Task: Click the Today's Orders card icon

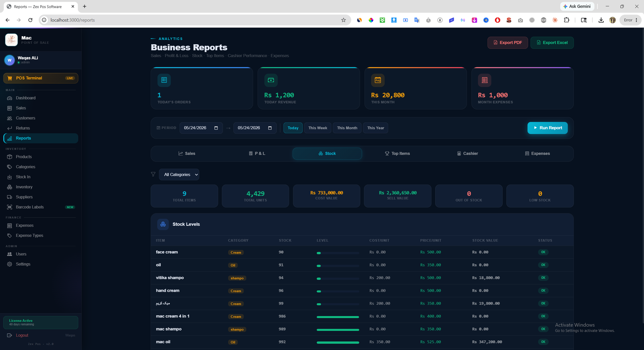Action: click(x=164, y=80)
